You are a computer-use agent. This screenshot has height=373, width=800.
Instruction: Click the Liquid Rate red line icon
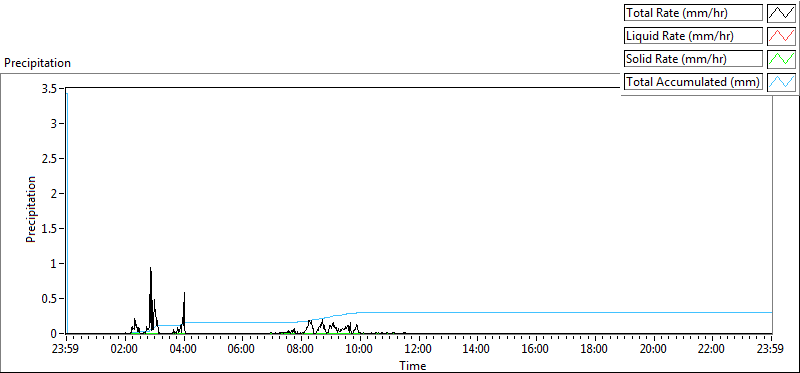tap(782, 36)
